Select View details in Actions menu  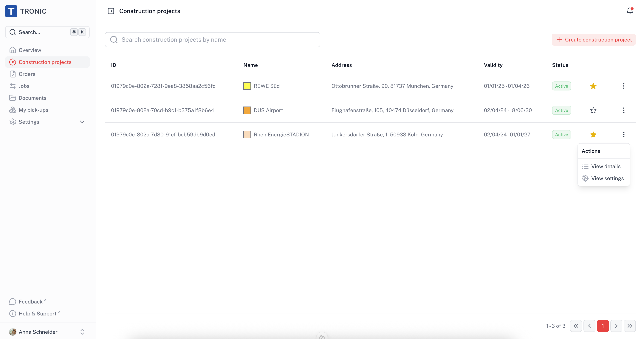click(606, 166)
